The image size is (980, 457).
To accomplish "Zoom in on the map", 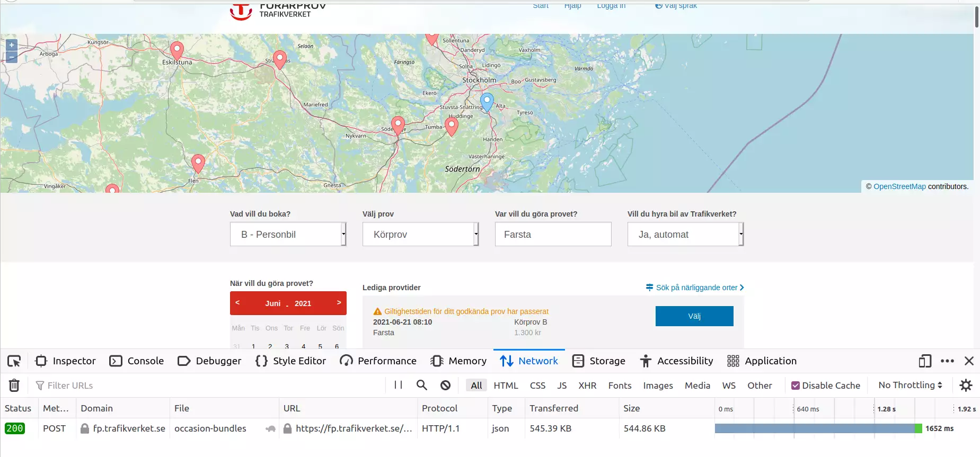I will pyautogui.click(x=12, y=45).
